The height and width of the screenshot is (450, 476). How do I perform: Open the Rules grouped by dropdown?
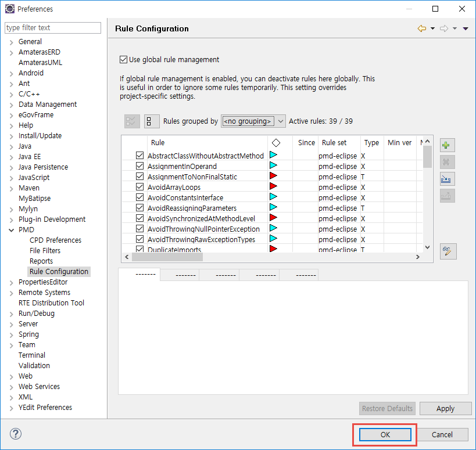[x=253, y=121]
